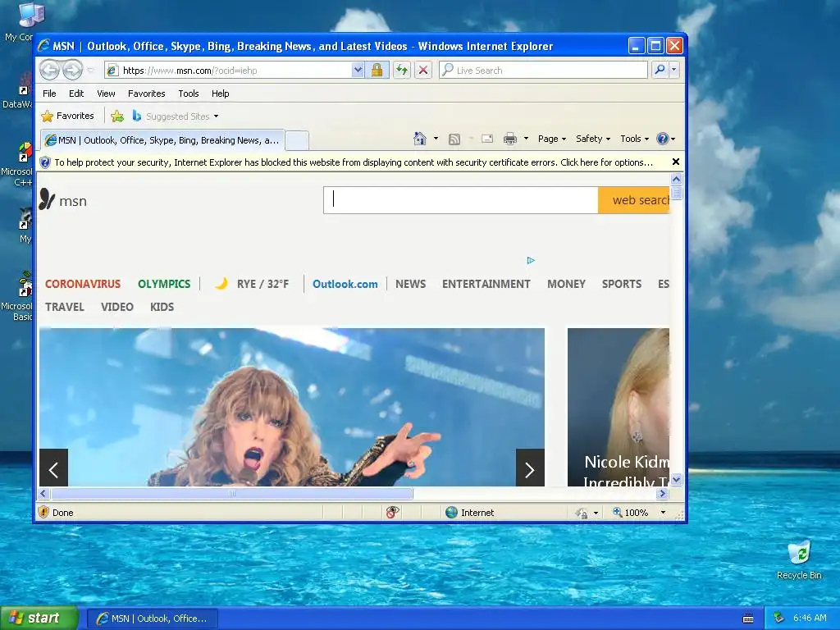Screen dimensions: 840x630
Task: Open the Windows start button
Action: [x=39, y=619]
